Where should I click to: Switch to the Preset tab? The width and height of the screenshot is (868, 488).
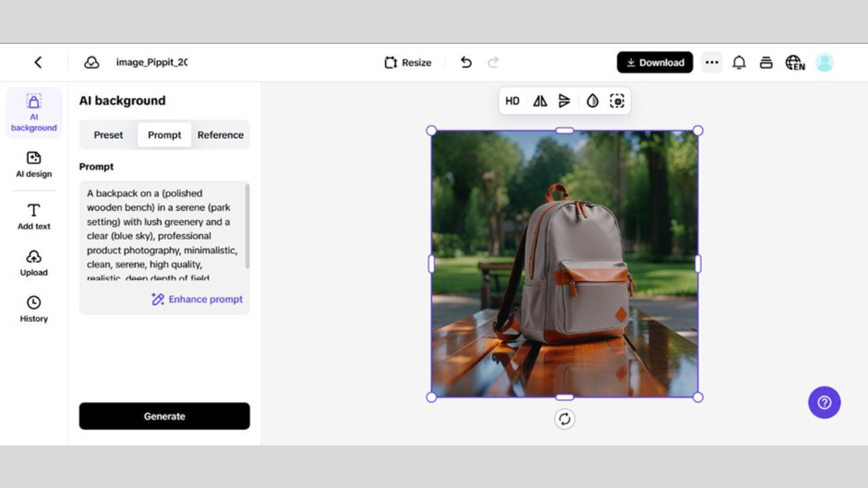[x=108, y=135]
